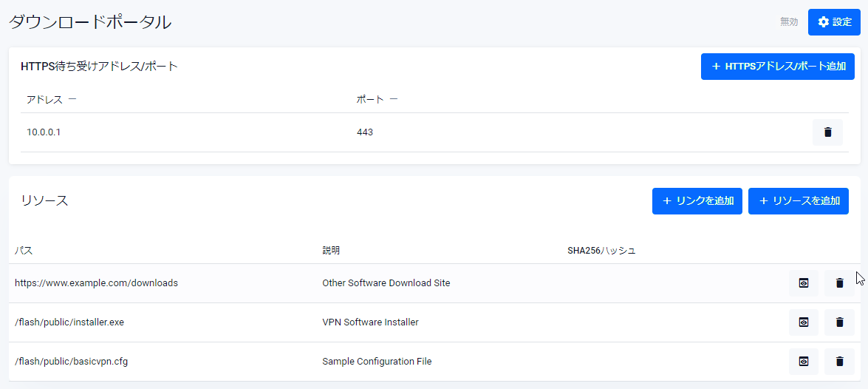Screen dimensions: 868x389
Task: Click trash icon for example.com downloads link
Action: coord(839,283)
